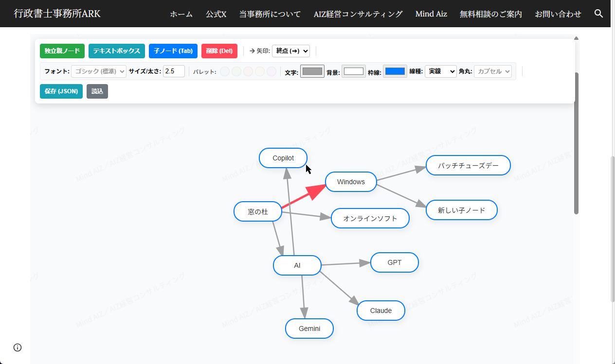This screenshot has width=615, height=364.
Task: Select the GPT node
Action: tap(395, 262)
